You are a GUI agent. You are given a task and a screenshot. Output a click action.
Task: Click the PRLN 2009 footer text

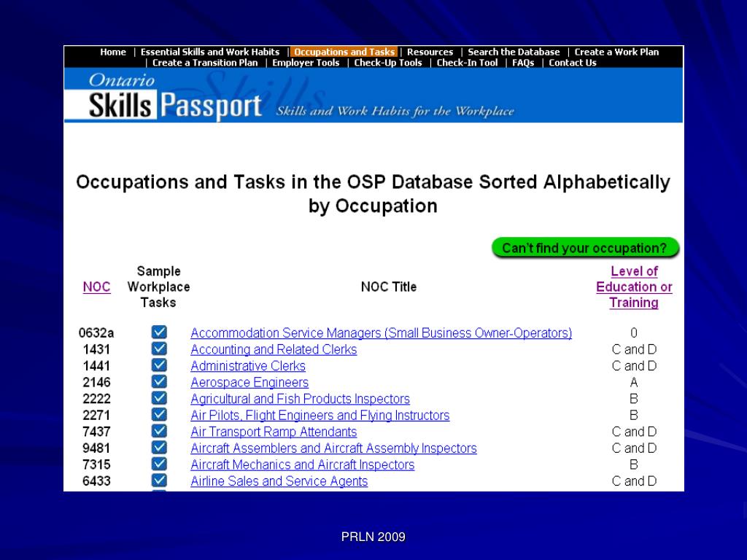click(x=373, y=537)
